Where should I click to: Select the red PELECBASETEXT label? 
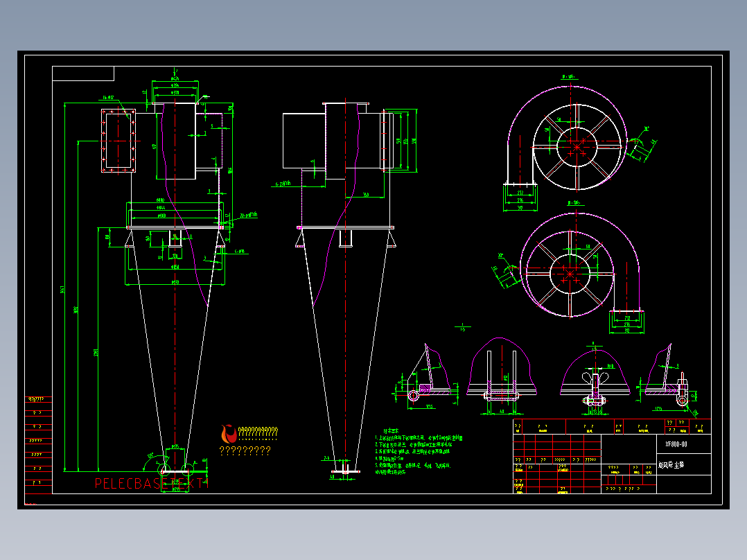[152, 484]
